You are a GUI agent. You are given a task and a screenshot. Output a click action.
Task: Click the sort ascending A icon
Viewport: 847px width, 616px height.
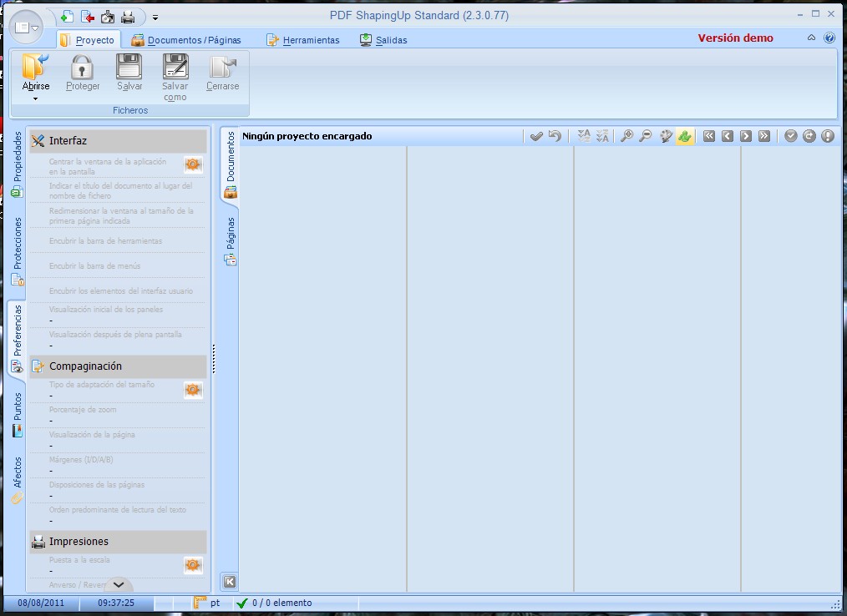tap(584, 136)
